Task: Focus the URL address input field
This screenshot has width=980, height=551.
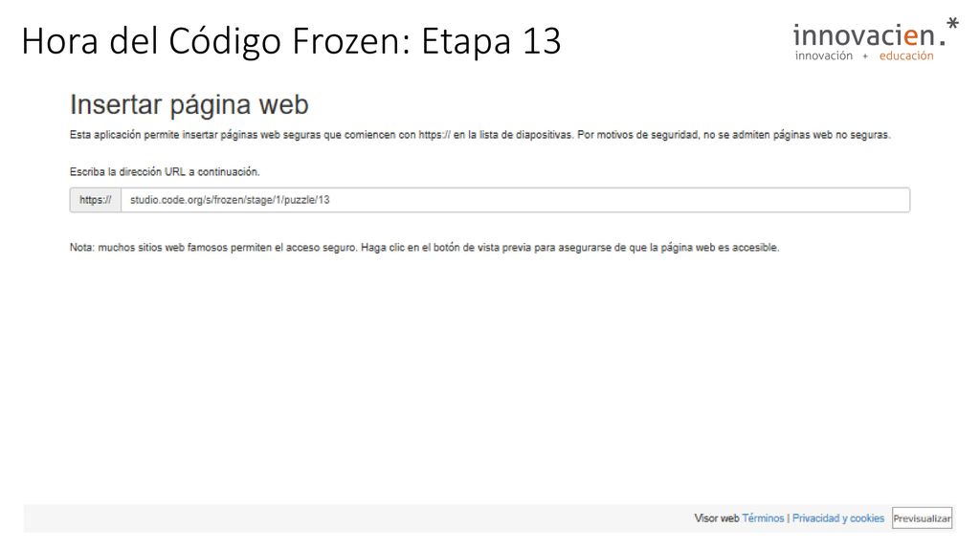Action: (x=515, y=200)
